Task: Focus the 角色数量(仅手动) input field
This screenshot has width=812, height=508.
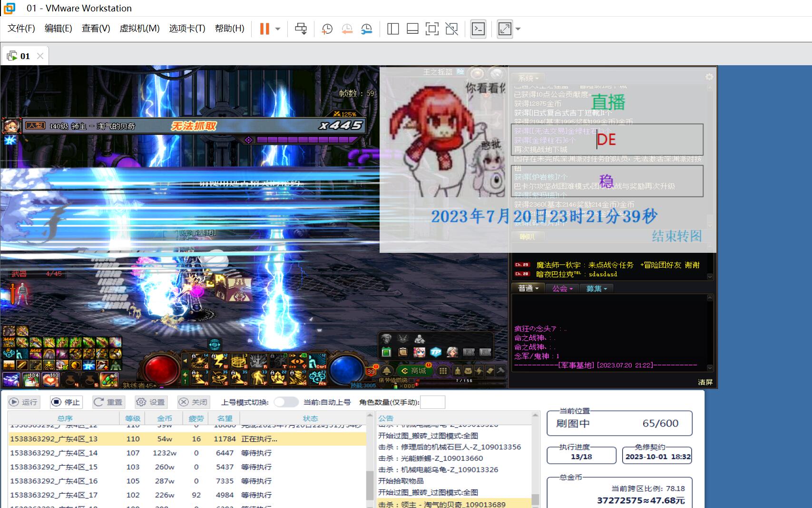Action: tap(433, 402)
